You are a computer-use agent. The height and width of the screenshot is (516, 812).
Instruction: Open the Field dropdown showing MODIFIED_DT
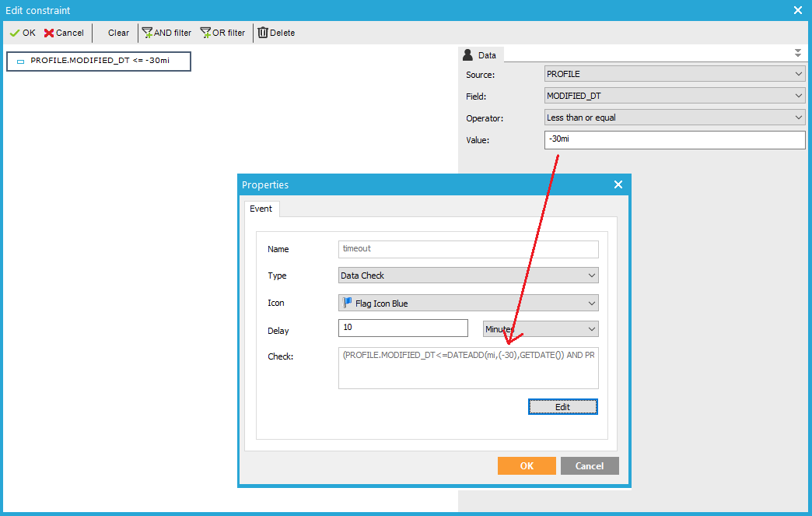click(675, 96)
